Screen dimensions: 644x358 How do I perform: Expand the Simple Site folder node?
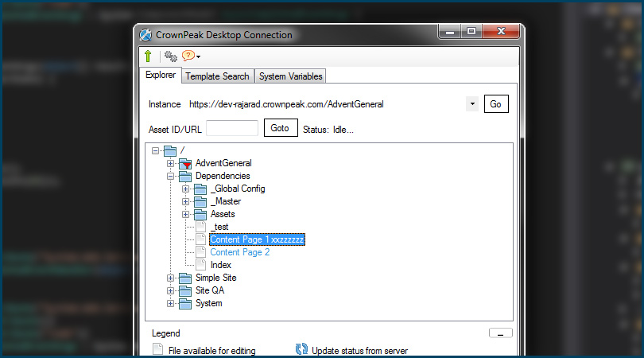pos(170,278)
